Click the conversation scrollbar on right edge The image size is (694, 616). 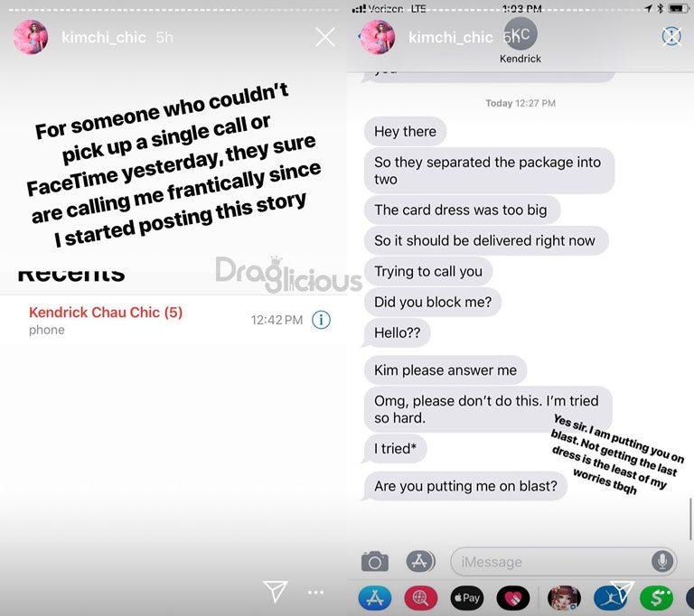point(690,519)
